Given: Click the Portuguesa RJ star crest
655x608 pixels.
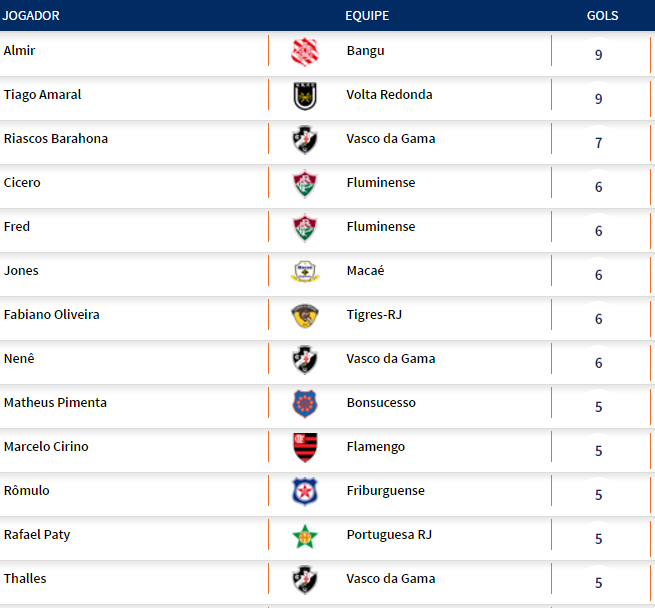Looking at the screenshot, I should click(x=304, y=536).
